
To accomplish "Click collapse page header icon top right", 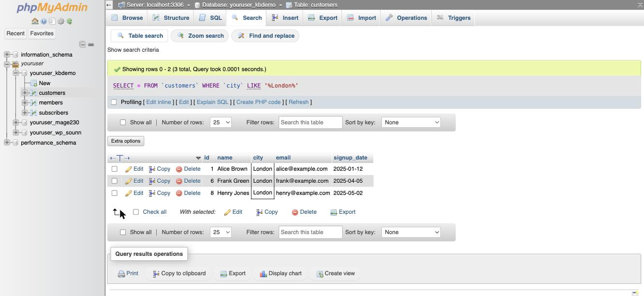I will click(x=640, y=5).
